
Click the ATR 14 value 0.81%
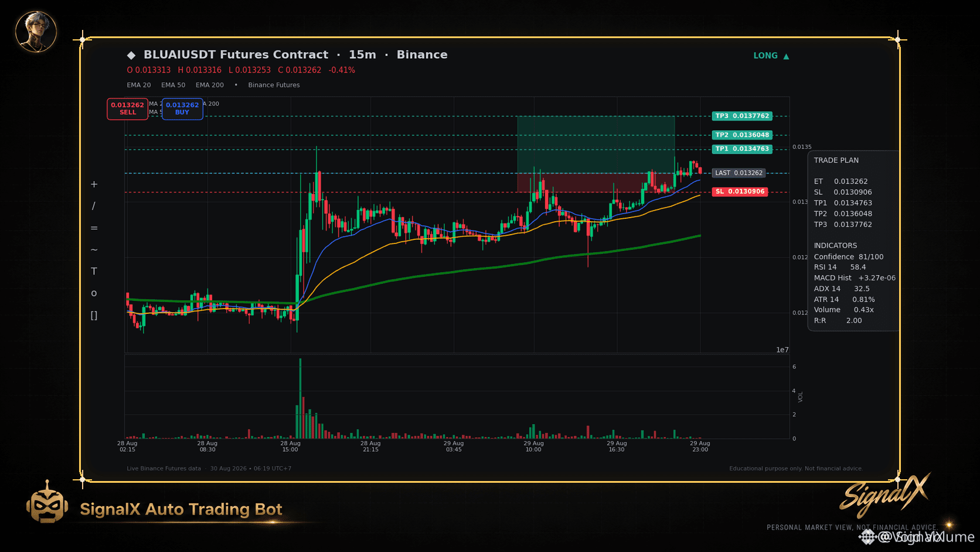(x=863, y=300)
